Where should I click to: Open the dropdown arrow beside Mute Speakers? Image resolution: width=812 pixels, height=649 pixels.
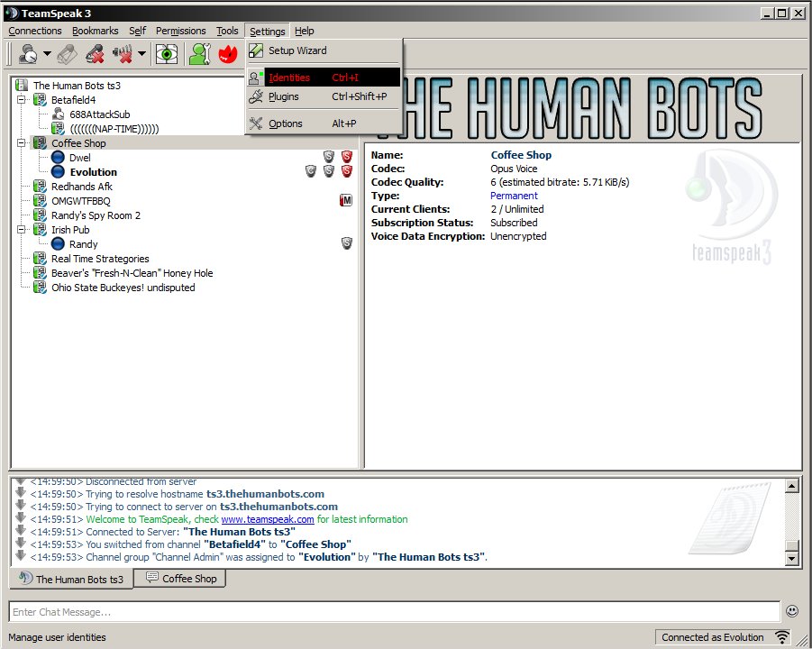pyautogui.click(x=141, y=53)
